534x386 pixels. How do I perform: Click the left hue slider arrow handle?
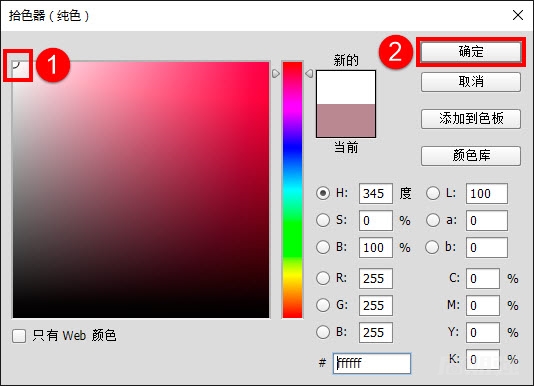coord(276,74)
